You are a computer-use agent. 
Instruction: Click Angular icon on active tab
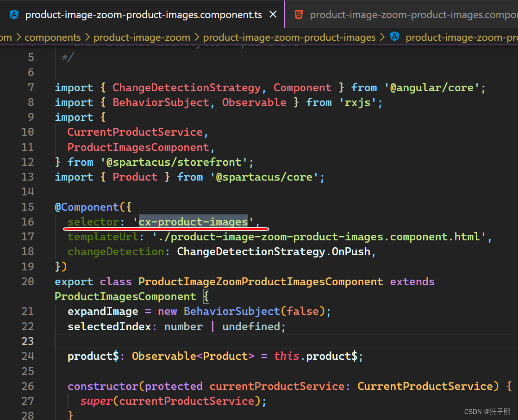click(14, 14)
